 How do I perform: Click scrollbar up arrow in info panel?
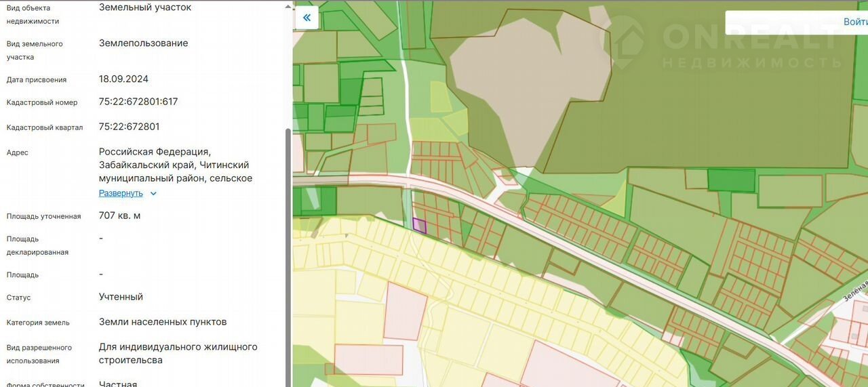point(288,5)
